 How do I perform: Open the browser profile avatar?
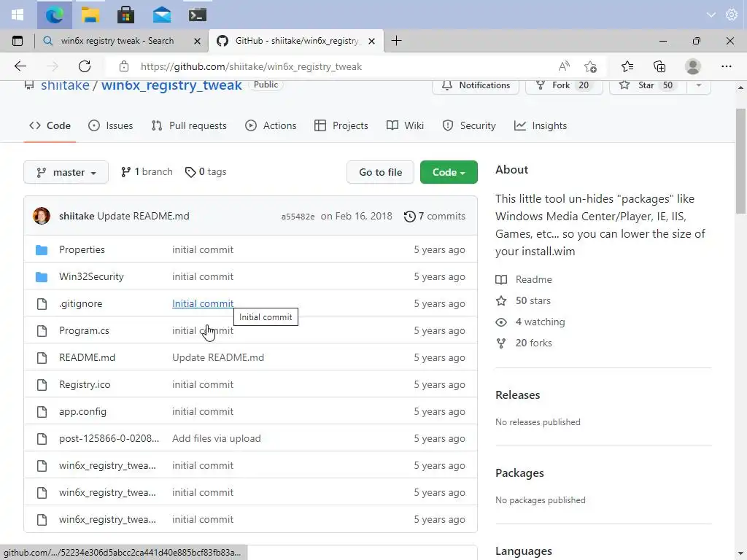[693, 66]
